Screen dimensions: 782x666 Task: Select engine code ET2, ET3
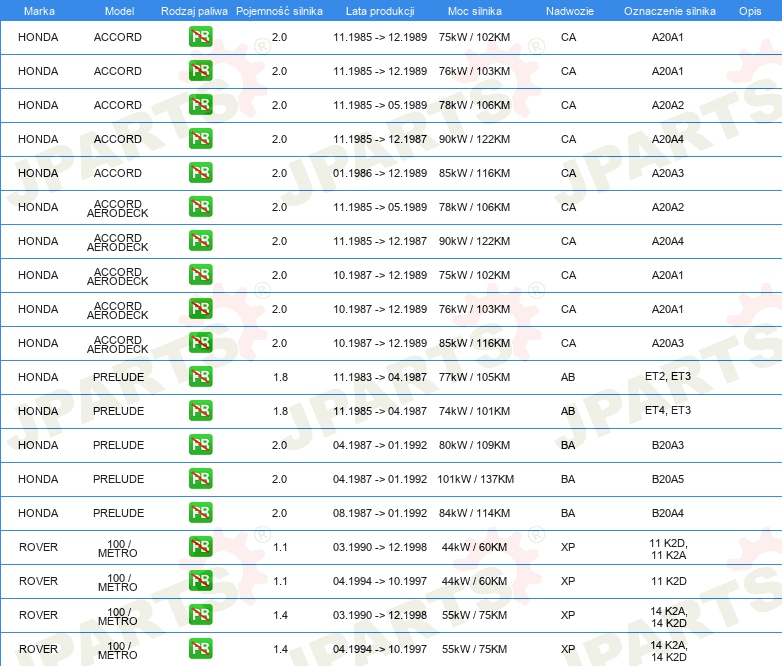[x=668, y=376]
